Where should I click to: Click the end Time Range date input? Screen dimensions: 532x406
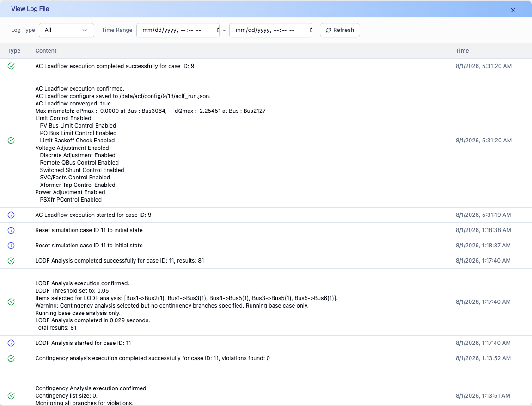pyautogui.click(x=271, y=30)
